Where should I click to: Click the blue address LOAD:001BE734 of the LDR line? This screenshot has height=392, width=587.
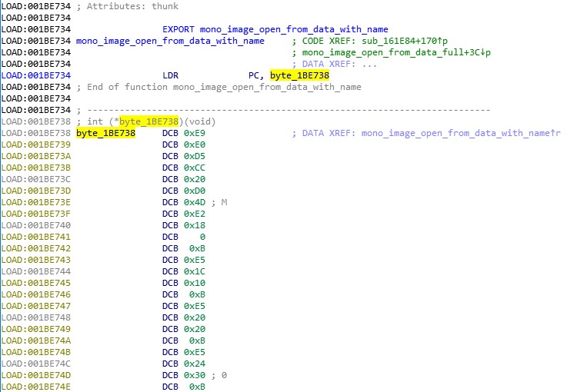36,75
